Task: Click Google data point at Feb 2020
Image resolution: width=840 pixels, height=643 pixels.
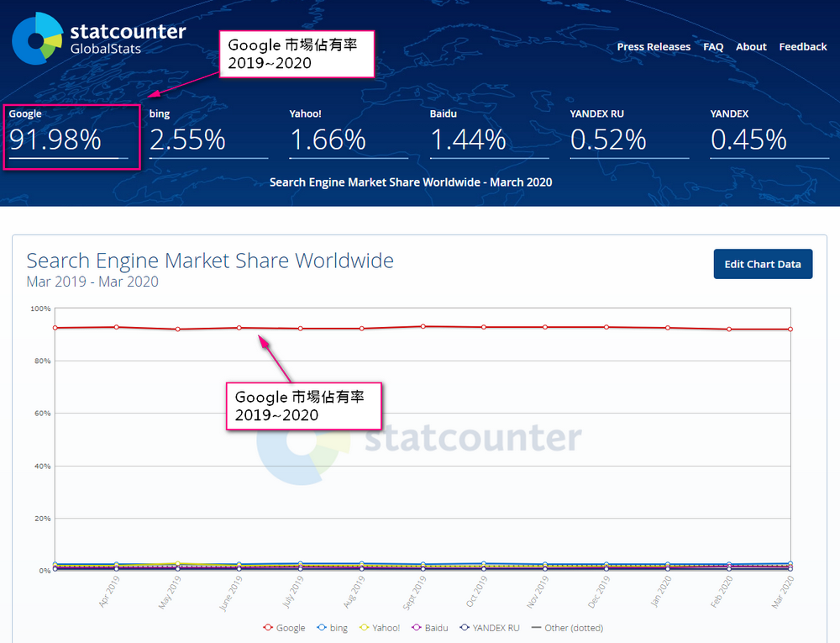Action: point(729,329)
